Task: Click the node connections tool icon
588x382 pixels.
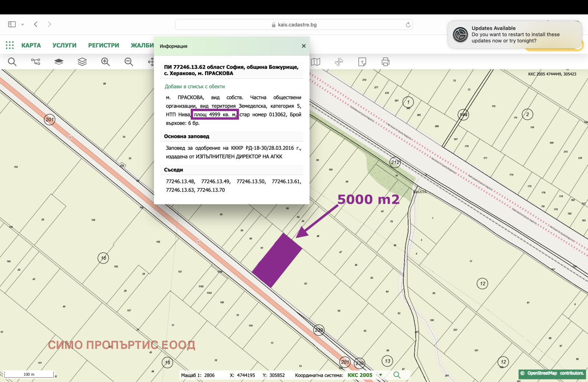Action: (x=36, y=62)
